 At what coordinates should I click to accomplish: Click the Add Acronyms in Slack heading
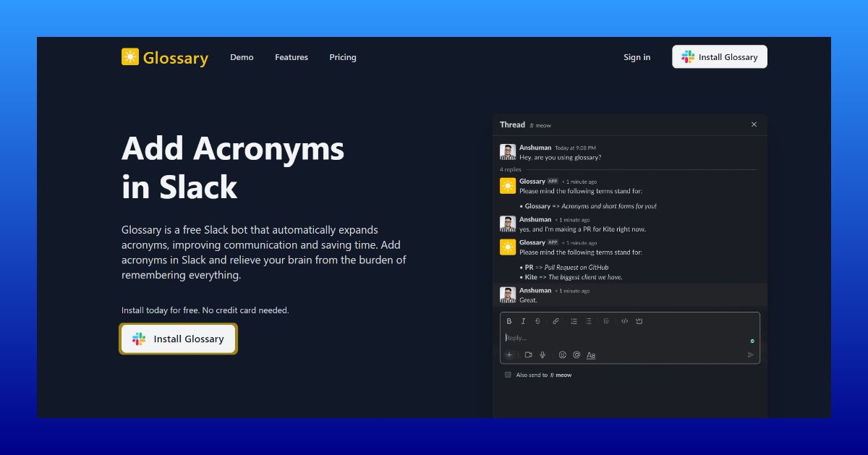[x=233, y=168]
